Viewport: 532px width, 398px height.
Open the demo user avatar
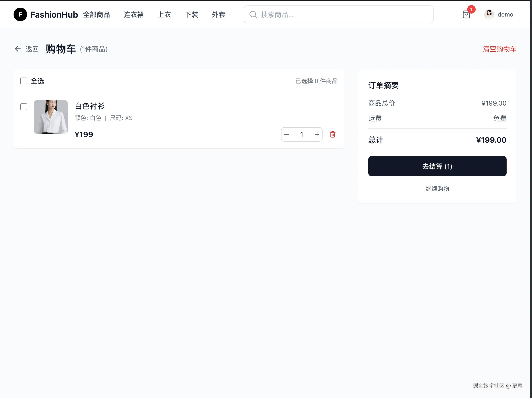489,14
